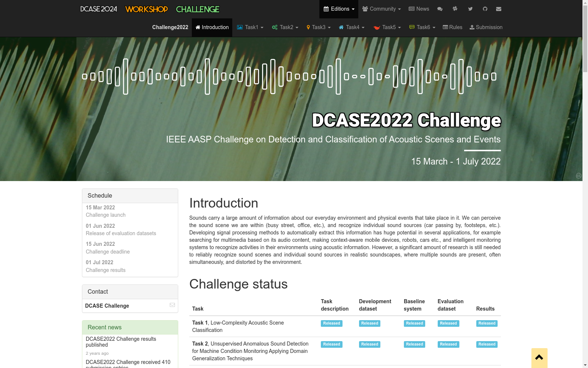Open the green CHALLENGE link
The width and height of the screenshot is (588, 368).
click(x=198, y=9)
